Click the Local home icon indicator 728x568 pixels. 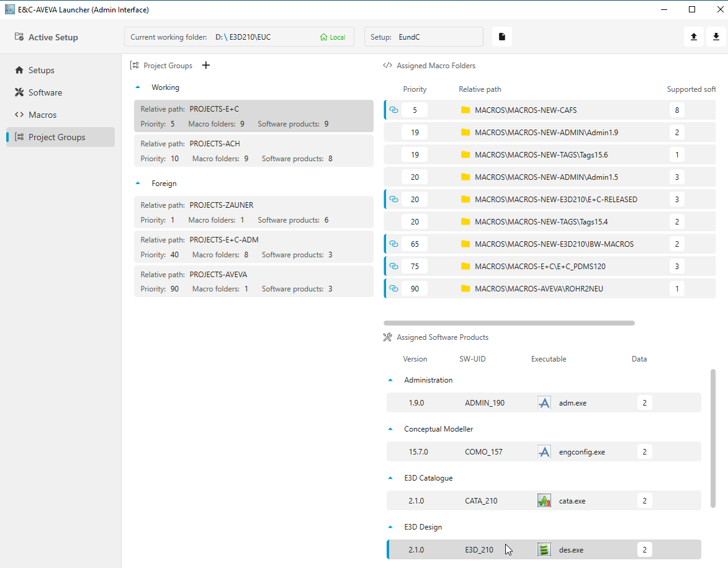point(323,37)
